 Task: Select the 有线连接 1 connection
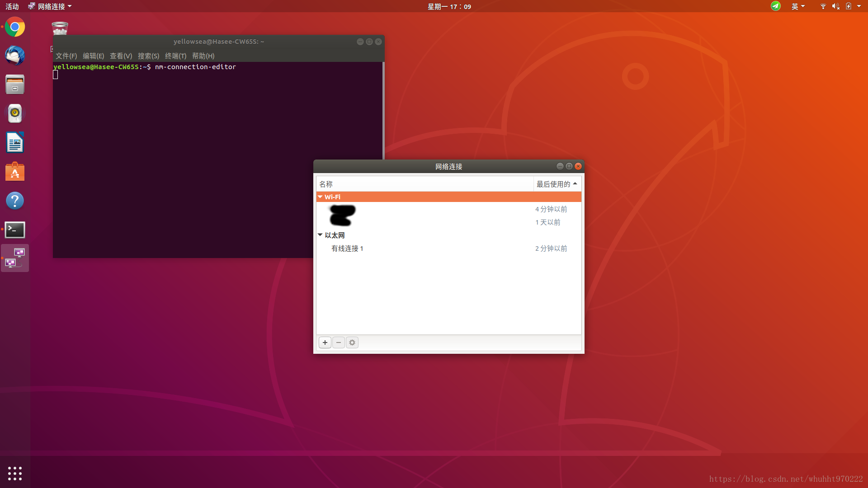click(x=347, y=249)
